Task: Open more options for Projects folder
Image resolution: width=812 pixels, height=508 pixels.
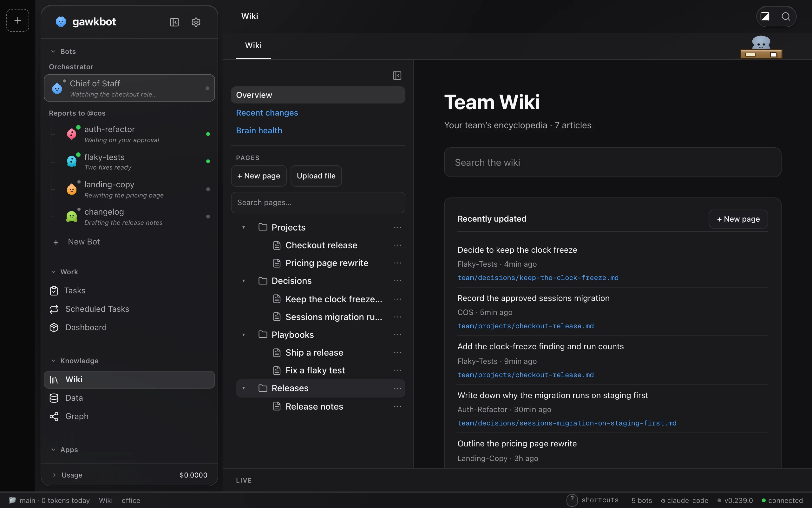Action: click(398, 227)
